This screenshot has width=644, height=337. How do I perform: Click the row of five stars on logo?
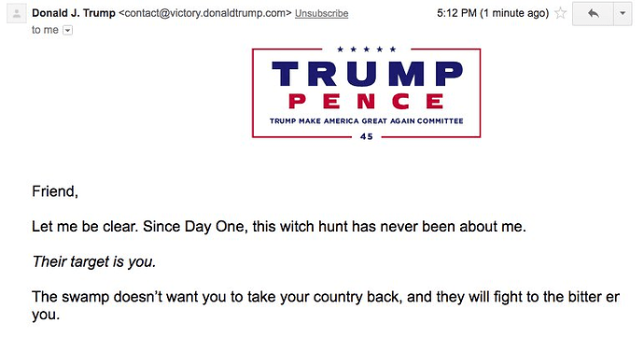point(367,49)
